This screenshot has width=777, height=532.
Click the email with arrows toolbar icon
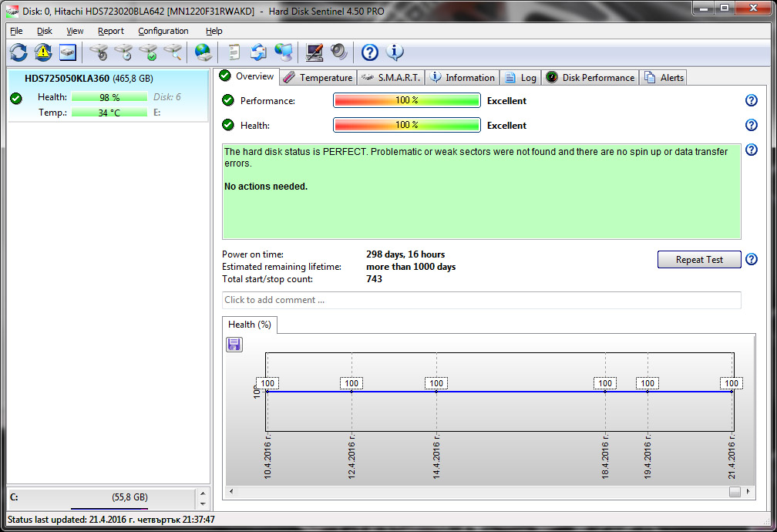(258, 52)
